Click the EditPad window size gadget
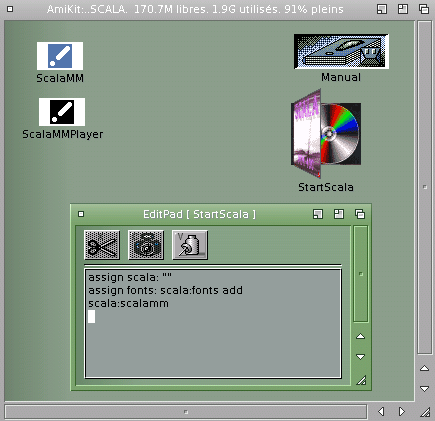The width and height of the screenshot is (435, 421). pyautogui.click(x=361, y=380)
